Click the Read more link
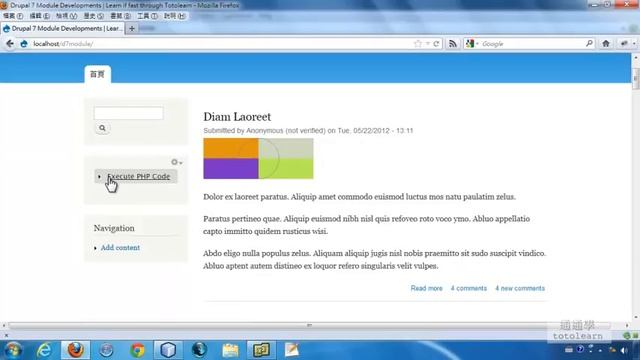 point(427,288)
